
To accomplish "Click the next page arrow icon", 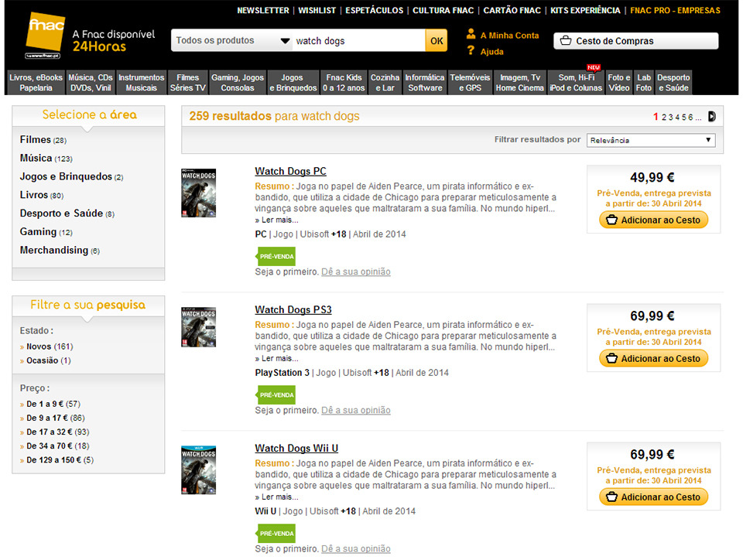I will click(x=711, y=117).
